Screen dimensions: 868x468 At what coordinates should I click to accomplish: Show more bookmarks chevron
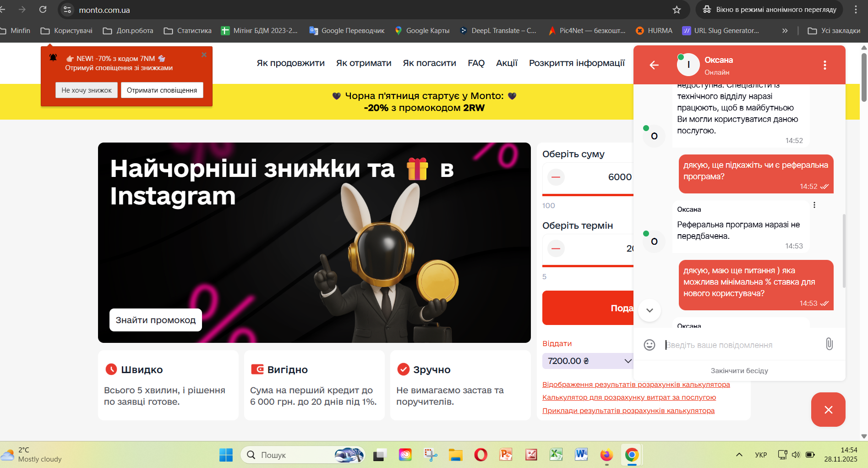(785, 31)
